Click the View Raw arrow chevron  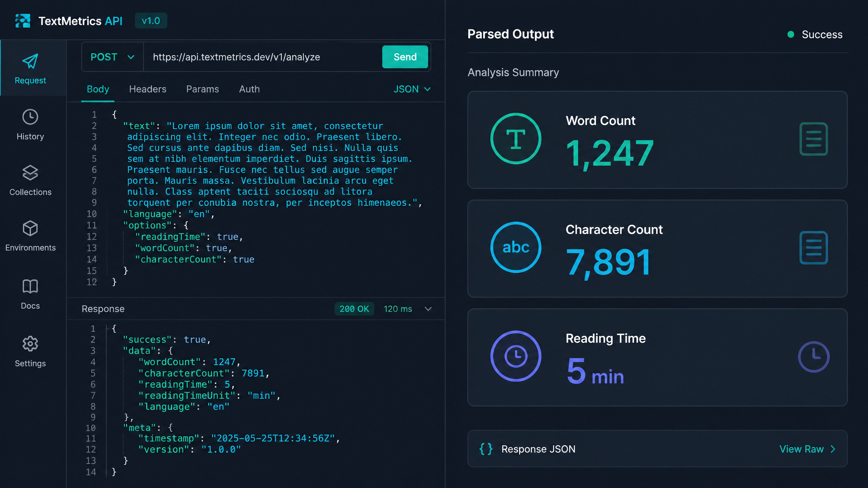[x=833, y=449]
